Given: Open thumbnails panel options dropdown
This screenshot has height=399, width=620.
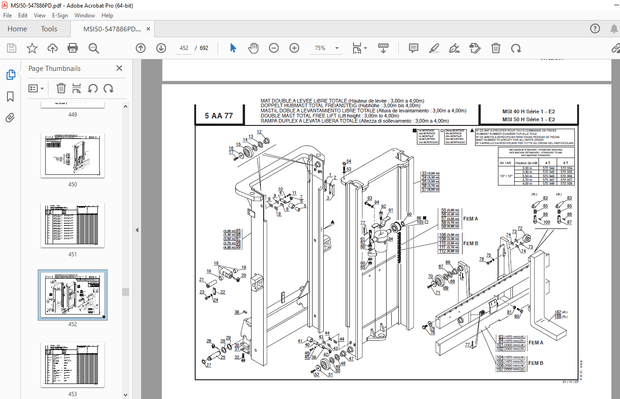Looking at the screenshot, I should click(x=36, y=88).
